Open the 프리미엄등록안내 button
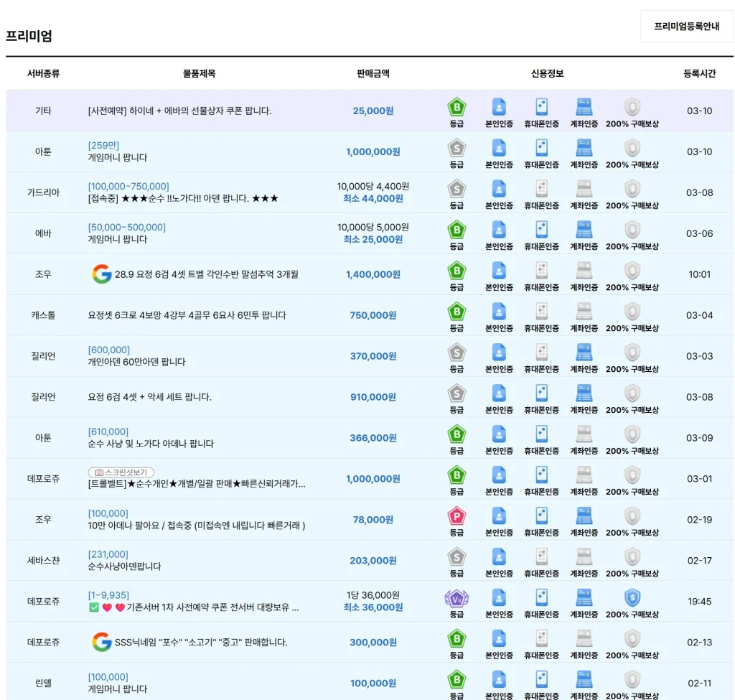The width and height of the screenshot is (735, 700). point(686,27)
